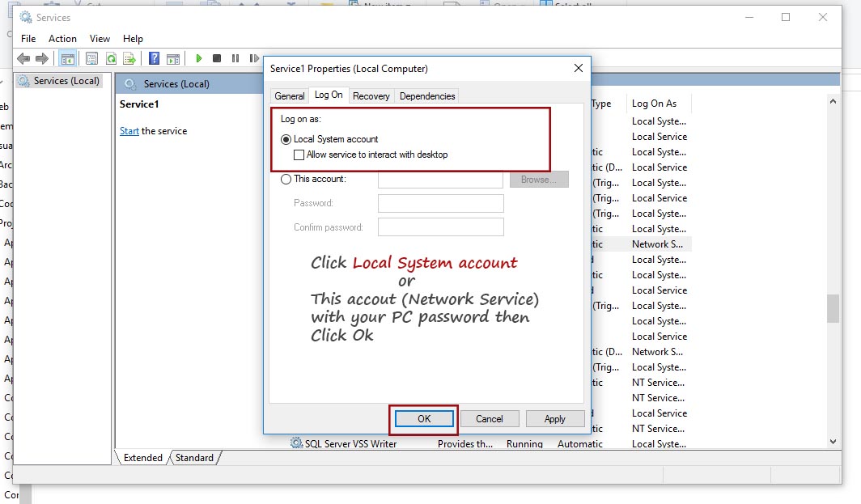Switch to the Log On tab
The height and width of the screenshot is (504, 861).
pos(329,95)
